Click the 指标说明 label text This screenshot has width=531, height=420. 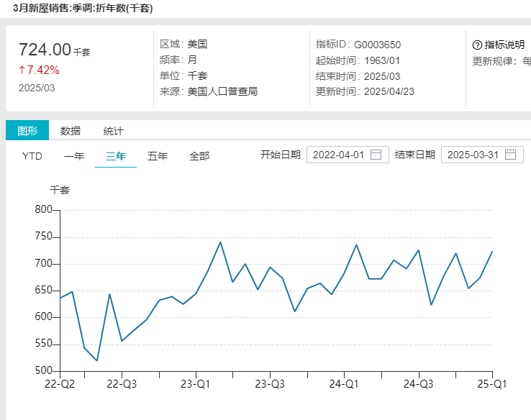(504, 45)
